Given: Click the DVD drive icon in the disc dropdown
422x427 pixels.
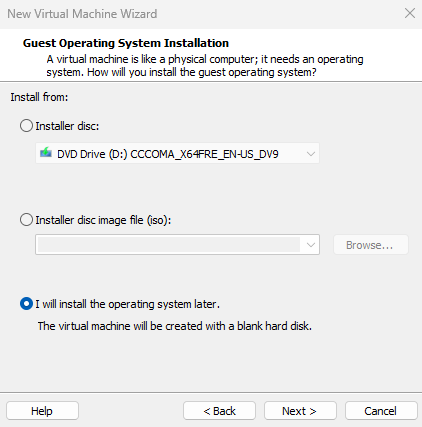Looking at the screenshot, I should click(46, 153).
